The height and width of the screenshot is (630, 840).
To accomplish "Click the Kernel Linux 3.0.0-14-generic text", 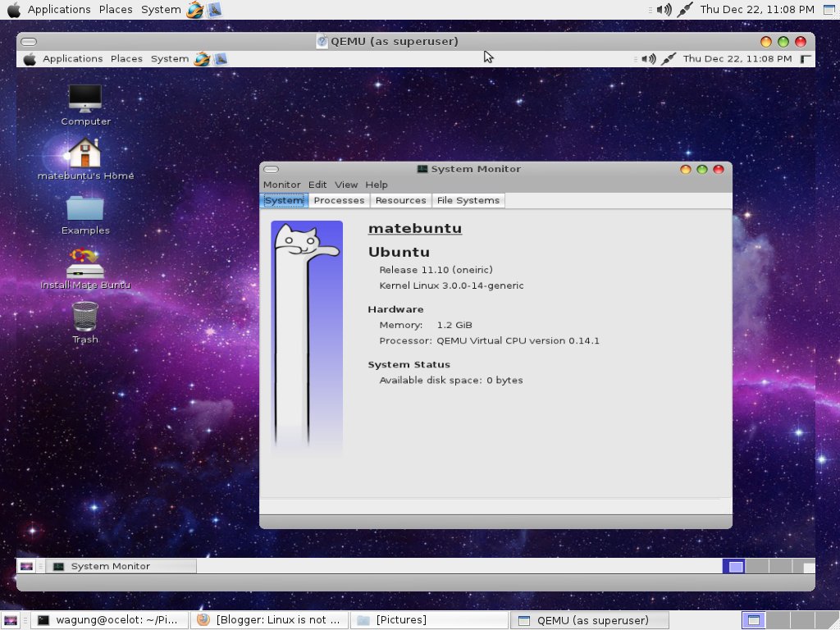I will click(452, 285).
